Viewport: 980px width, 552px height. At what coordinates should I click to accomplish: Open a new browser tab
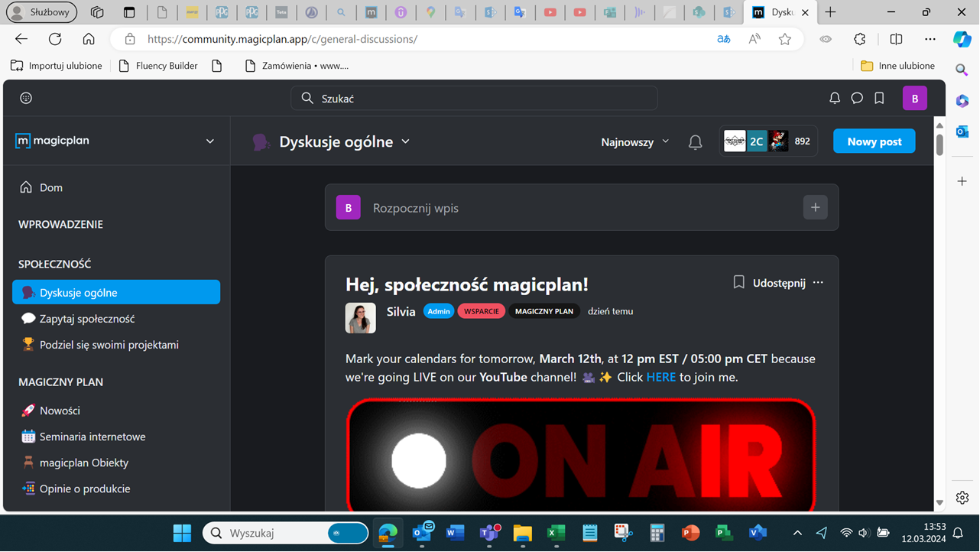pos(830,12)
